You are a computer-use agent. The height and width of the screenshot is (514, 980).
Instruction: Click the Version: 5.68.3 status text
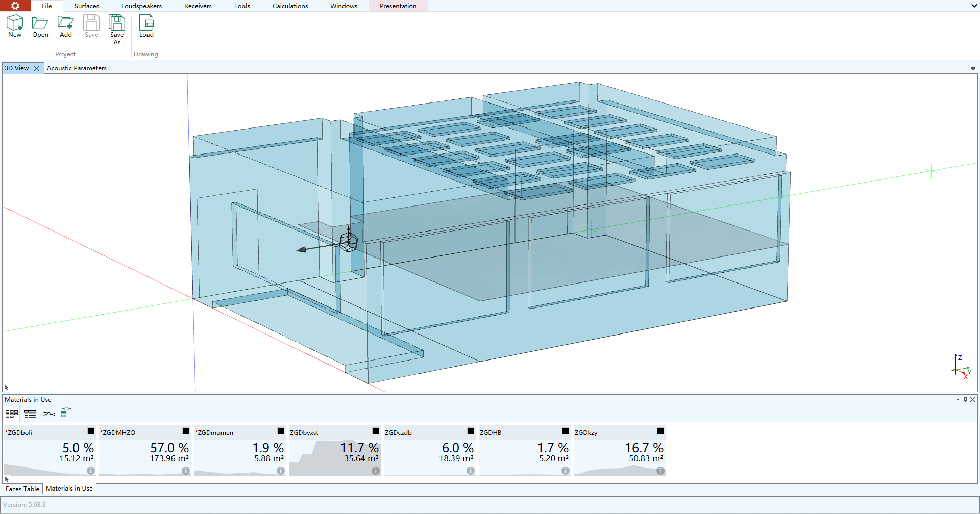[x=24, y=505]
